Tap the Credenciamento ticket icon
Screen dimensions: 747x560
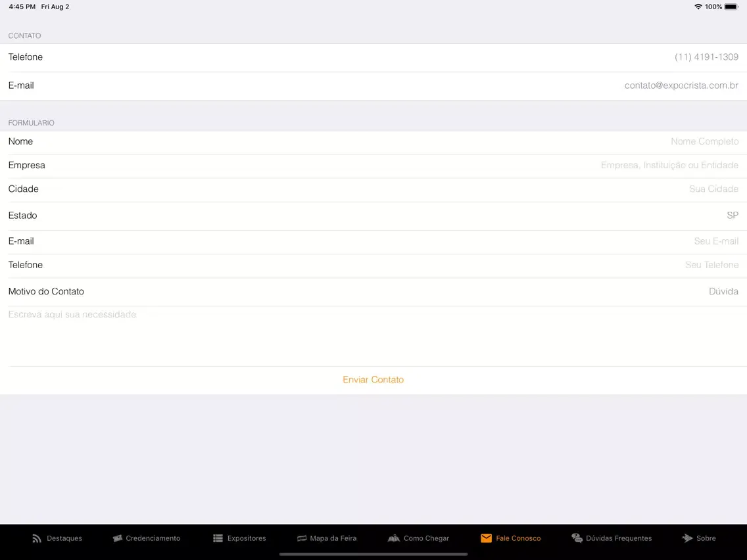click(117, 538)
